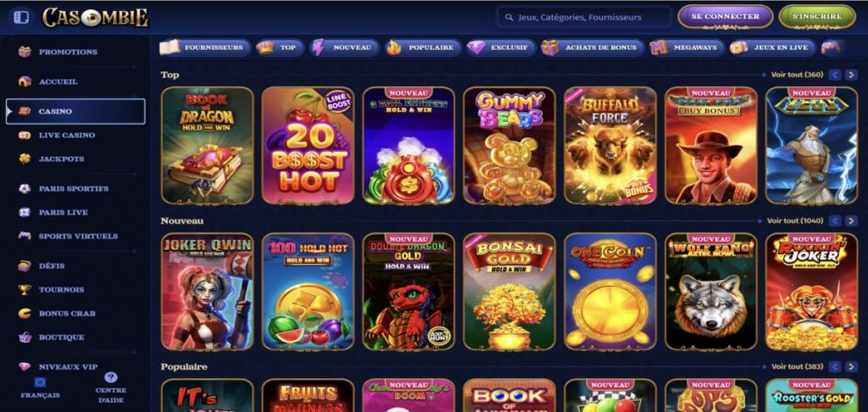Open Voir tout (1040) link
868x412 pixels.
click(x=795, y=221)
